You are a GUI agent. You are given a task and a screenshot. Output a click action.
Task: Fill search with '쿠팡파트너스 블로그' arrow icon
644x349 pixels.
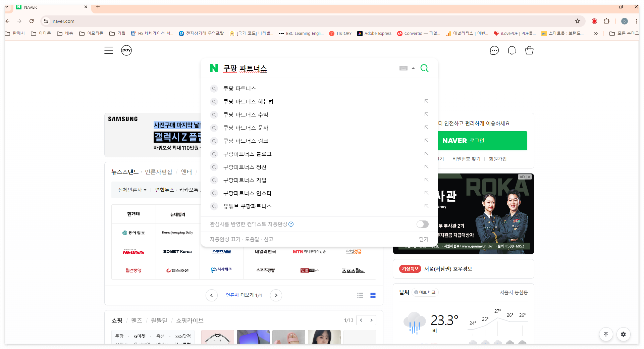click(x=426, y=154)
